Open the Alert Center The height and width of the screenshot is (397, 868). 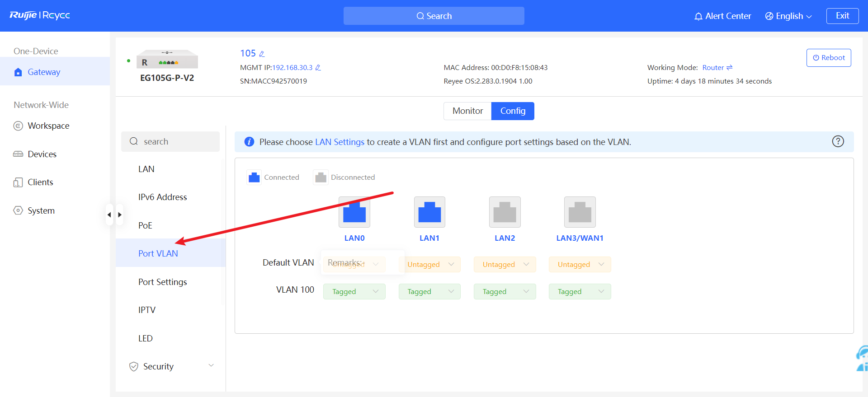[722, 16]
